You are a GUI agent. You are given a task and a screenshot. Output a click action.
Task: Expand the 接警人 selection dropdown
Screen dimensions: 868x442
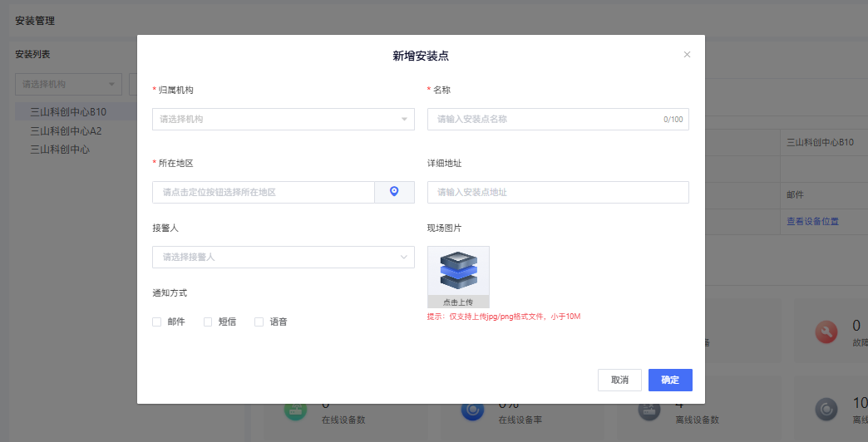pyautogui.click(x=283, y=258)
